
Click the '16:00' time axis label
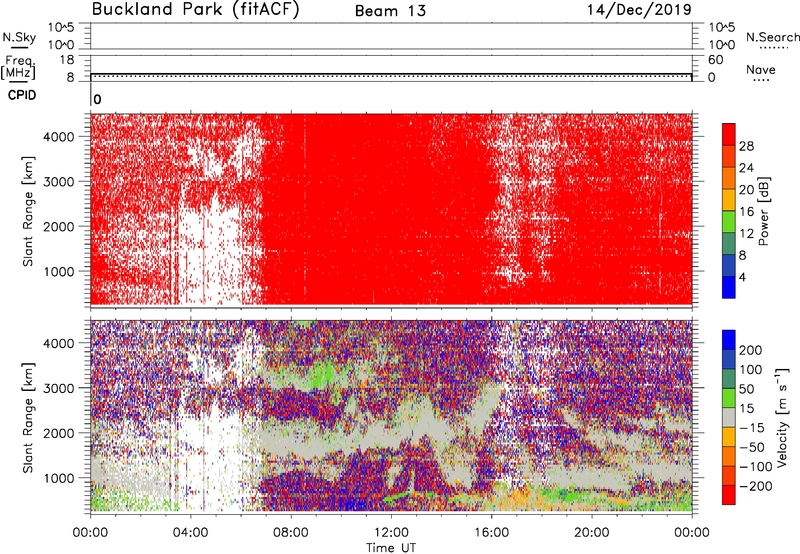point(491,533)
